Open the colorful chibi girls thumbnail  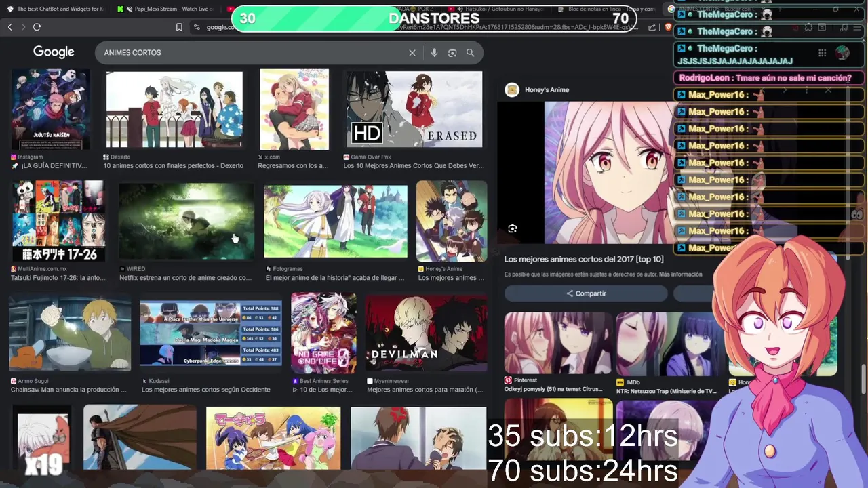273,437
